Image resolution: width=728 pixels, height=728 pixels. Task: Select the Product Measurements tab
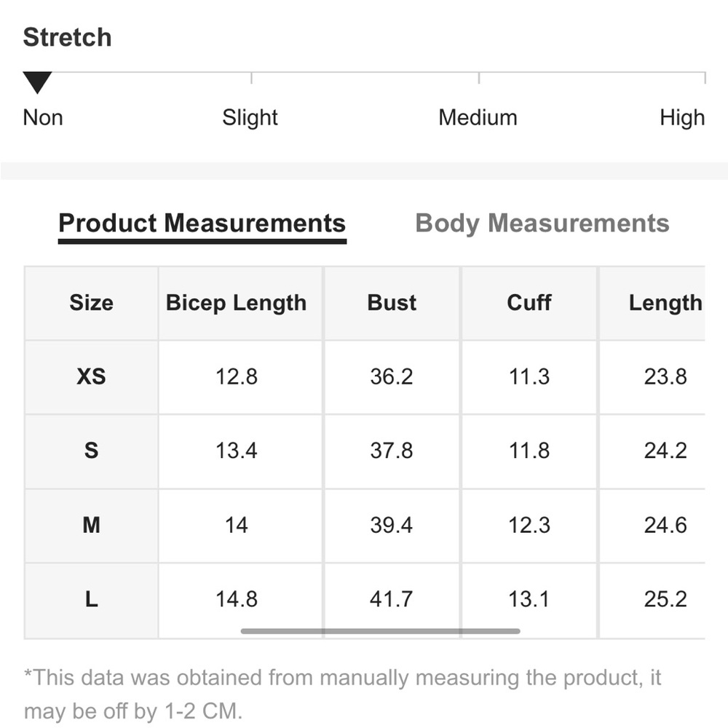pyautogui.click(x=202, y=223)
